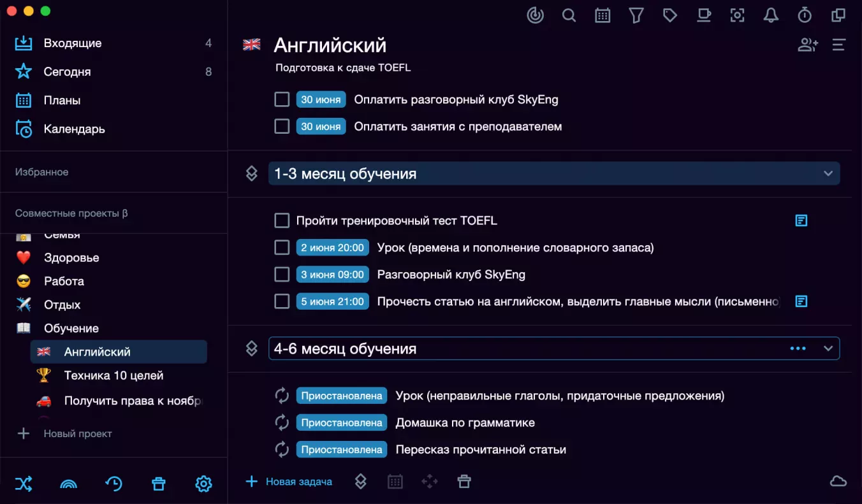Click the '30 июня' badge on SkyEng payment

(321, 99)
